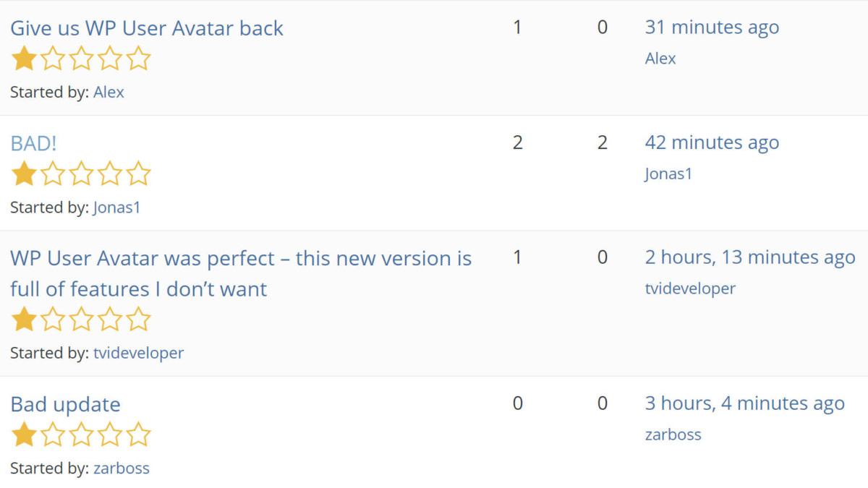Open the reply from '31 minutes ago'
This screenshot has height=488, width=868.
(712, 27)
